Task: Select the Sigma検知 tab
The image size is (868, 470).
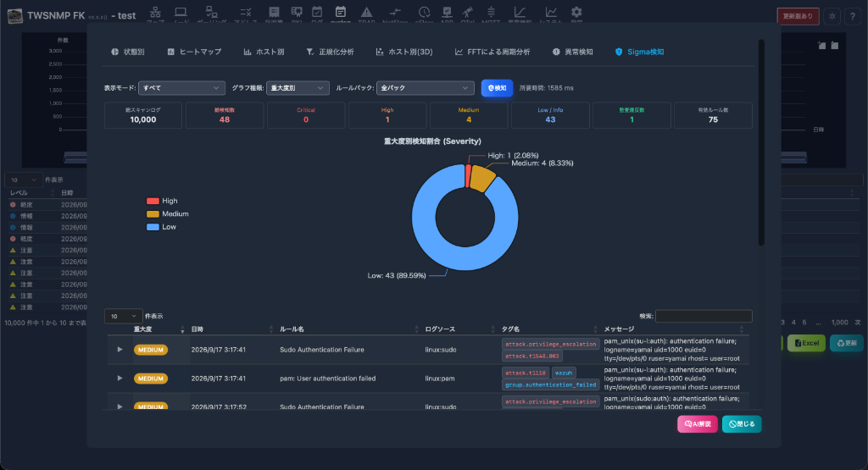Action: [x=639, y=52]
